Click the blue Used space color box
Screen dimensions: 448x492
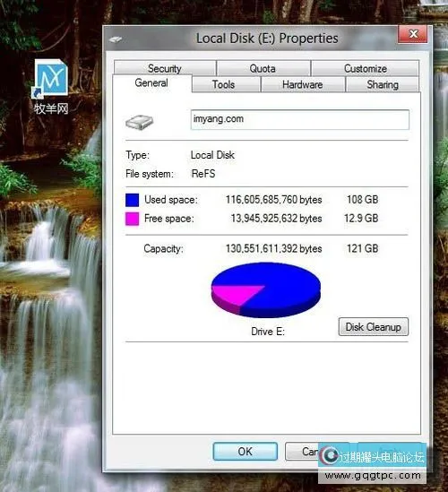[132, 200]
